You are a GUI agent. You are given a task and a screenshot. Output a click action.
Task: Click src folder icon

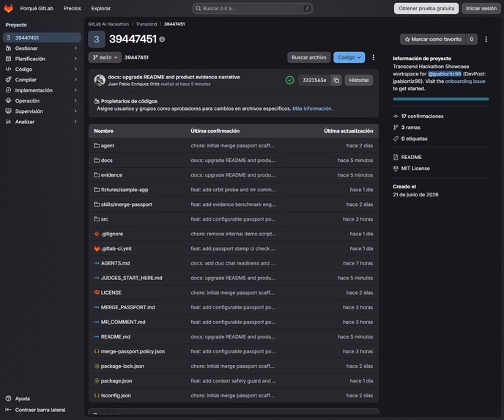[97, 219]
